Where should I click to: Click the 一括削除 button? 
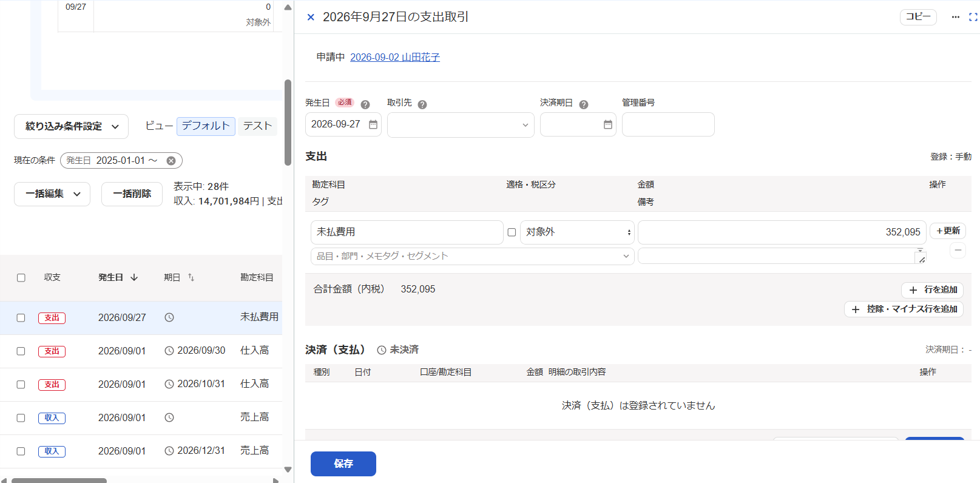pos(132,194)
